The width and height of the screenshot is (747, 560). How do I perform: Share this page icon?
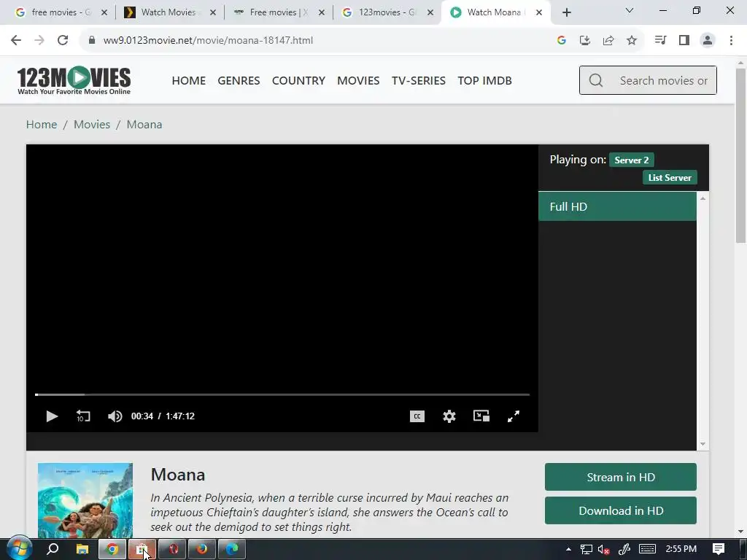coord(608,41)
